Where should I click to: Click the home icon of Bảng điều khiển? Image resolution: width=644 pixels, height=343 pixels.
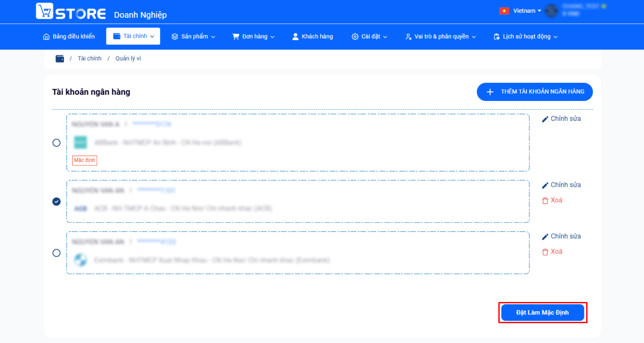click(46, 37)
